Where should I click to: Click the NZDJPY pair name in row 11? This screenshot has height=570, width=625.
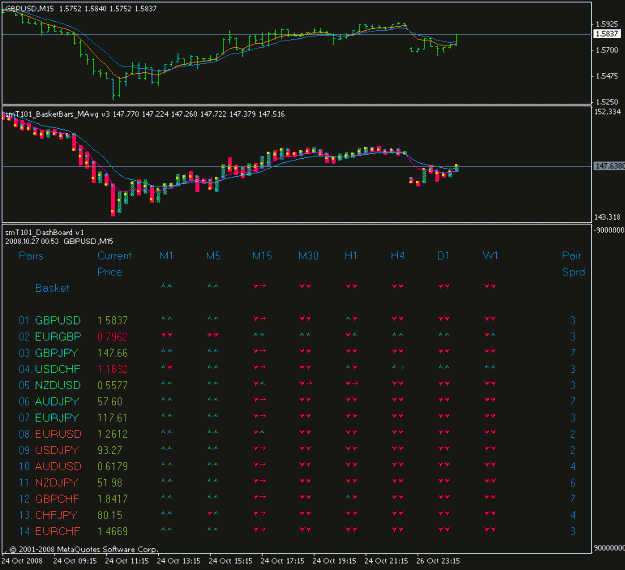(x=57, y=483)
